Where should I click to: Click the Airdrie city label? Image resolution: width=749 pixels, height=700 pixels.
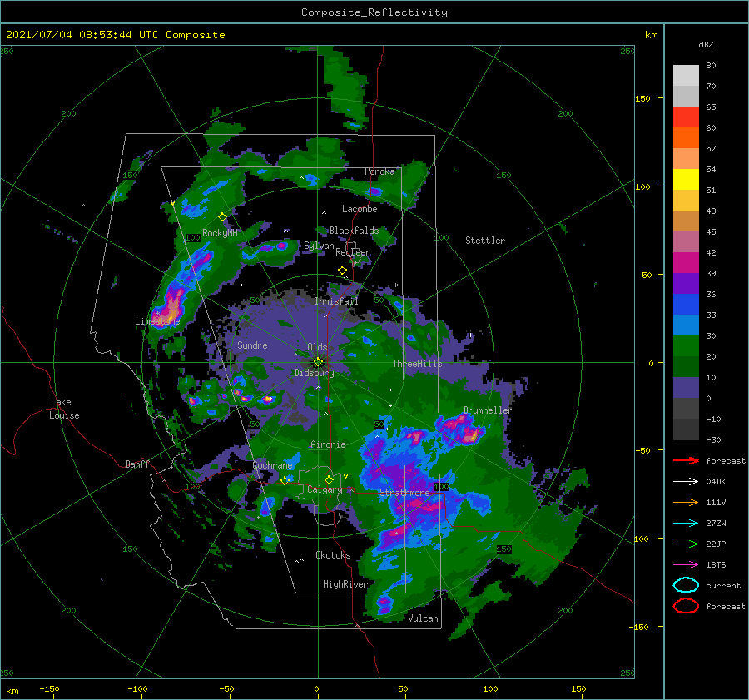tap(328, 444)
